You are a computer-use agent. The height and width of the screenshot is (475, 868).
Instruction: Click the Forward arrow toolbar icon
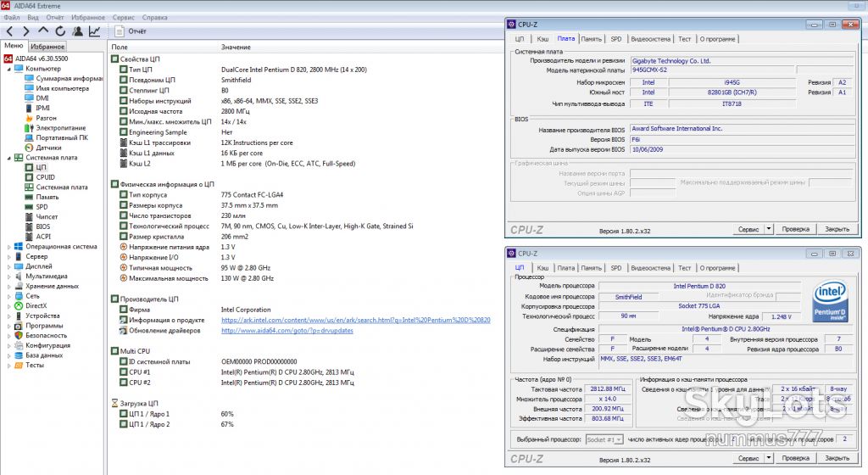coord(25,31)
